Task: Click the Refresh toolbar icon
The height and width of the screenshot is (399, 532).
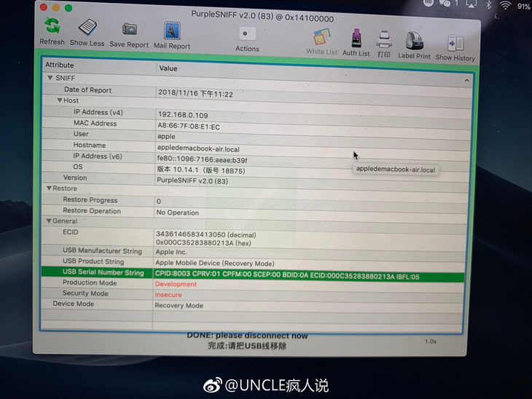Action: coord(52,27)
